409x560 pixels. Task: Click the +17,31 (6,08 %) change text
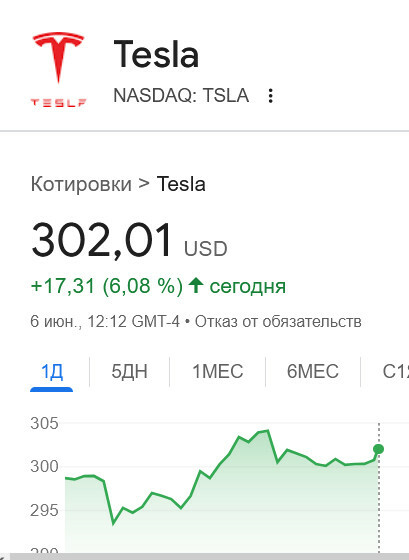107,286
